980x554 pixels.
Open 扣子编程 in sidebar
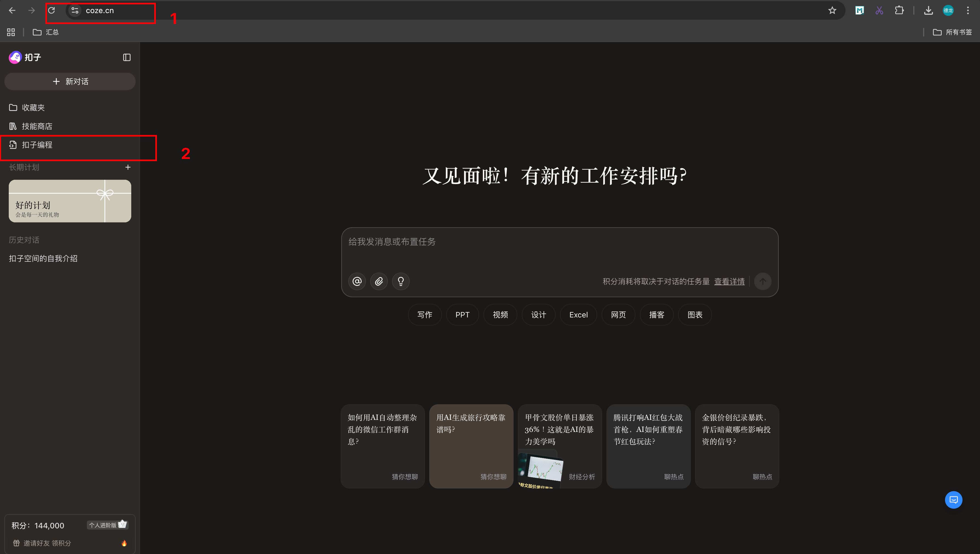(37, 145)
